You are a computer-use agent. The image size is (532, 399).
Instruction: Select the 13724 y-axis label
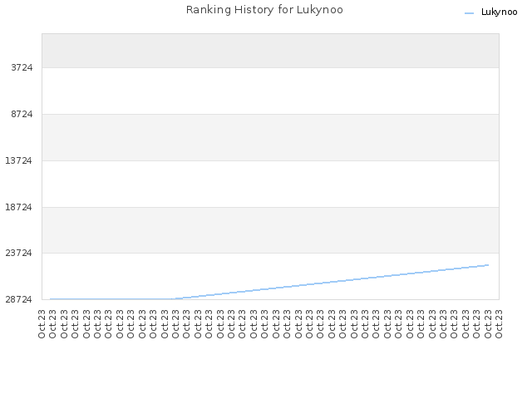point(18,160)
